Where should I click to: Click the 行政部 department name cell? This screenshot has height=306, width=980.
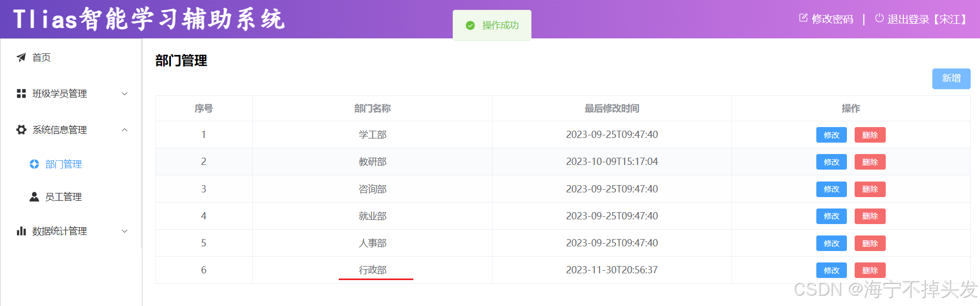click(372, 270)
